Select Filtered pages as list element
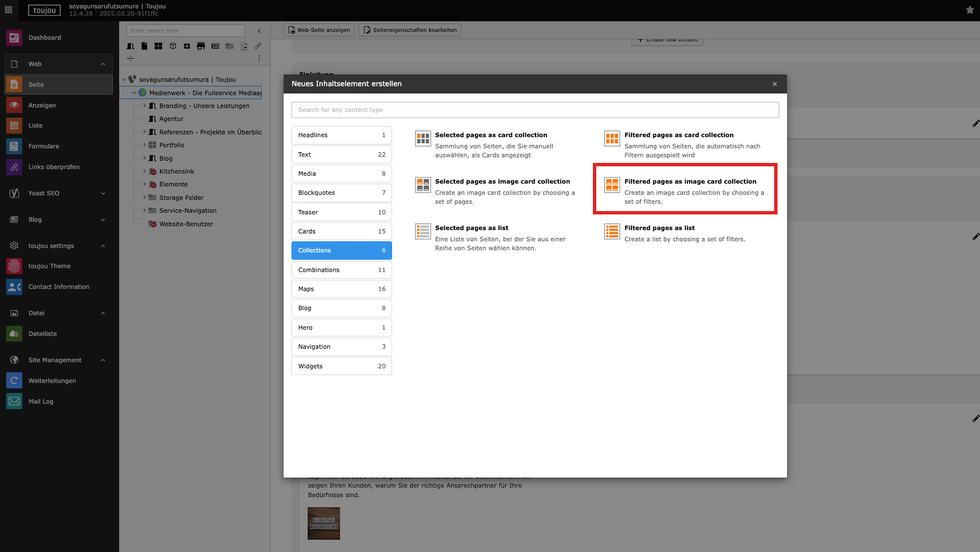Viewport: 980px width, 552px height. 659,228
